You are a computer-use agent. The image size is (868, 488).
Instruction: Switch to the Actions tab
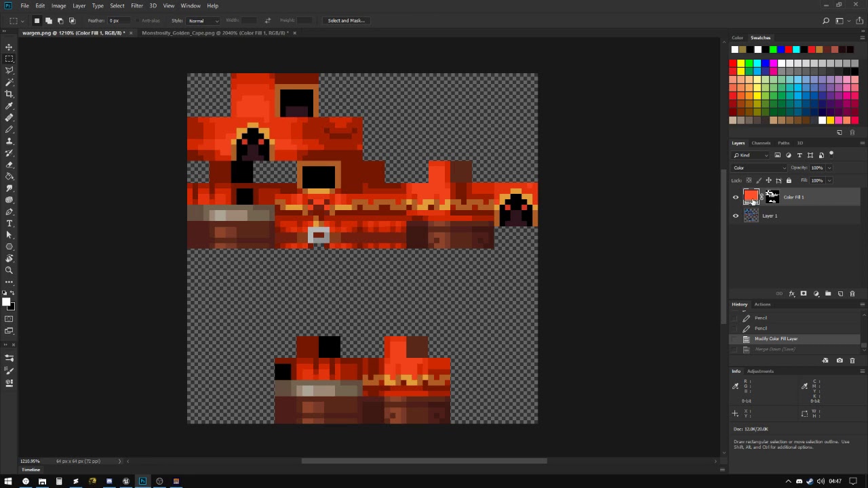coord(762,304)
